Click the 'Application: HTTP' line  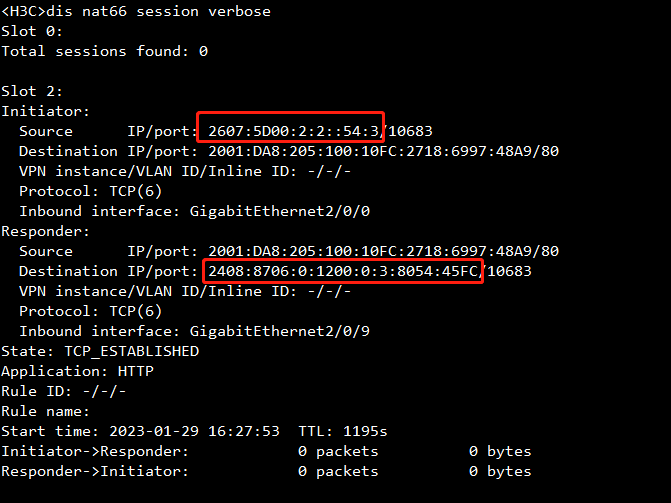(x=77, y=371)
